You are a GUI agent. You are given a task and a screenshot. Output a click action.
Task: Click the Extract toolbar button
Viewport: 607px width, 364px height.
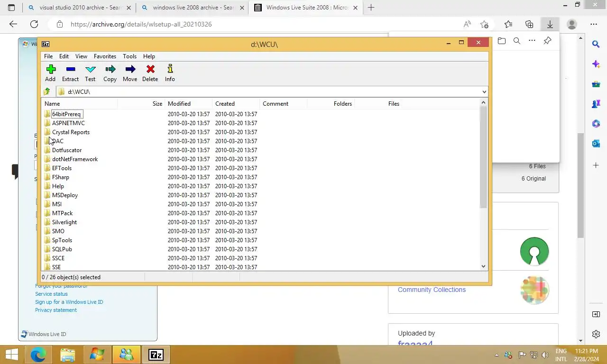70,73
